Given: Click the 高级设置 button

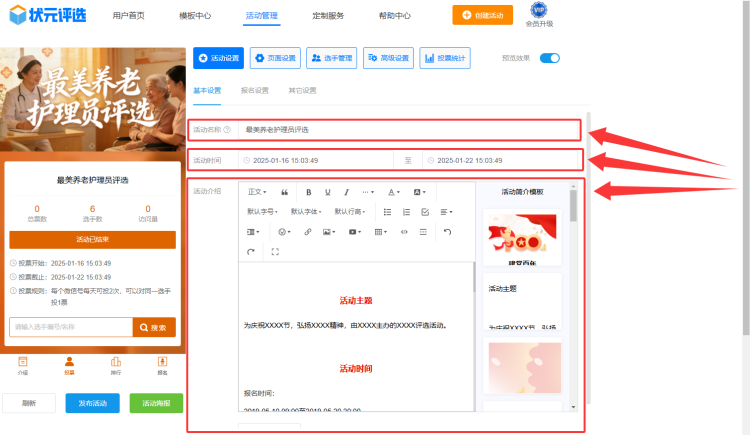Looking at the screenshot, I should tap(388, 58).
